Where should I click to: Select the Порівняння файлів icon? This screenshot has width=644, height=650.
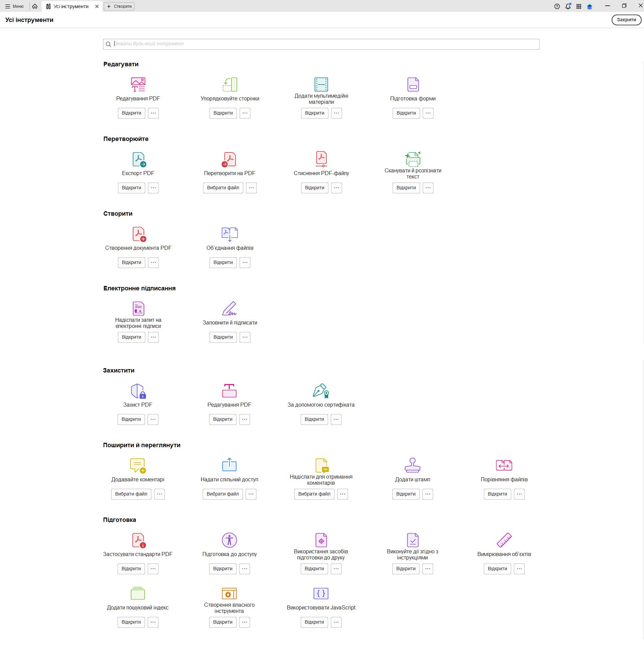(x=504, y=465)
